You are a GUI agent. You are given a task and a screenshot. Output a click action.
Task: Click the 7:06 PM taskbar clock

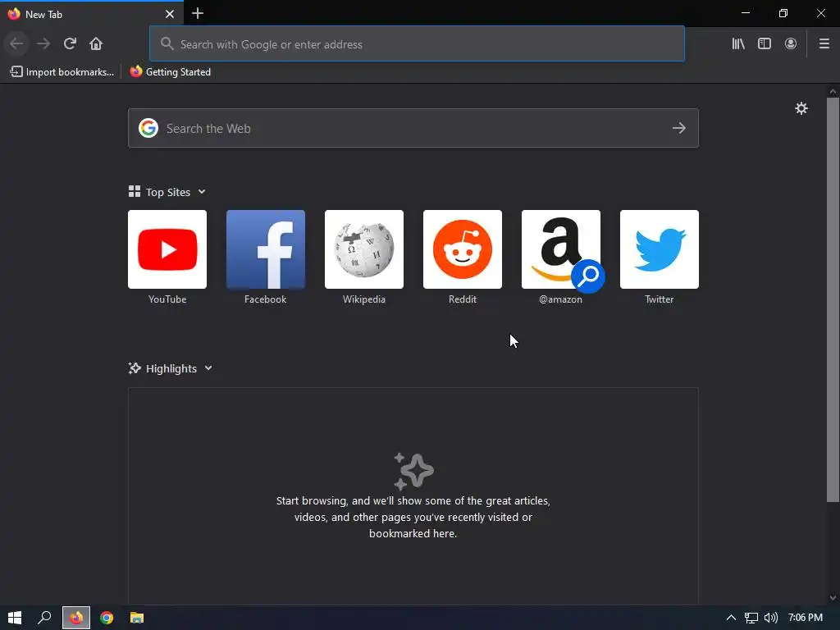[x=806, y=618]
